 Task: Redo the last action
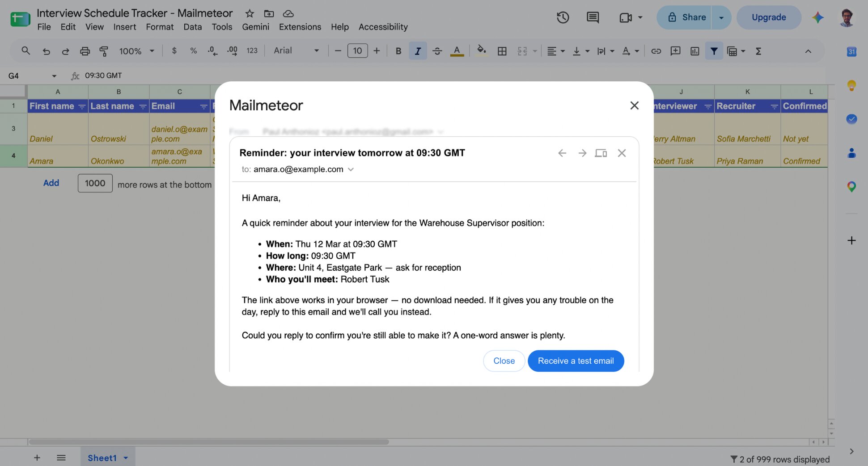tap(65, 51)
